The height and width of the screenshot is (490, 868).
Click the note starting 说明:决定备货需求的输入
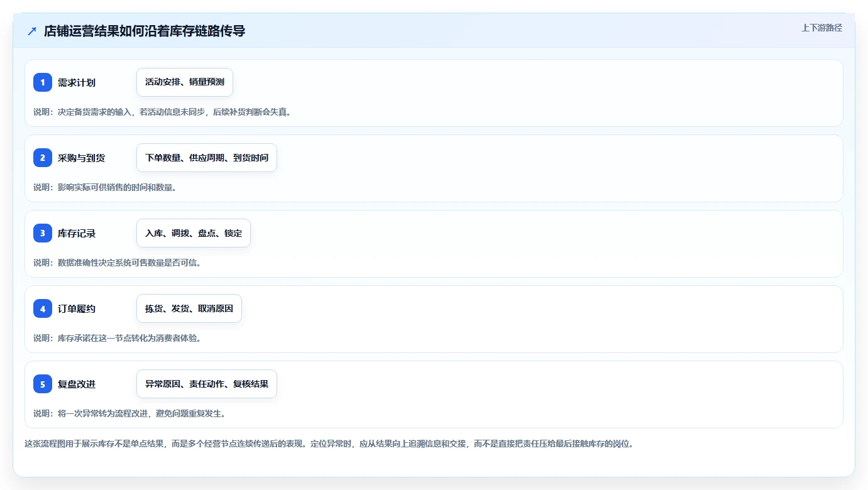(162, 112)
